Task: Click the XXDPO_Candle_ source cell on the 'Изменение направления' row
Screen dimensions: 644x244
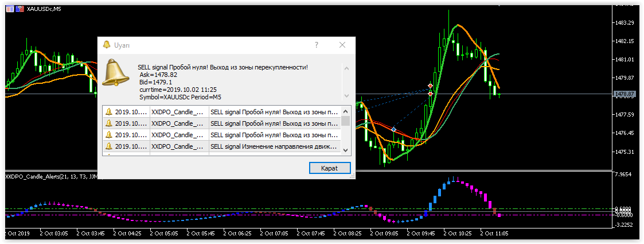Action: 179,146
